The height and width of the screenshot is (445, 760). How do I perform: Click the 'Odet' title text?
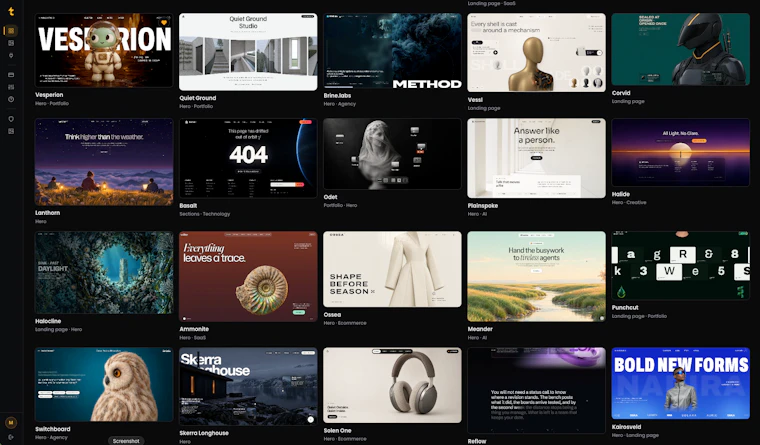click(330, 197)
